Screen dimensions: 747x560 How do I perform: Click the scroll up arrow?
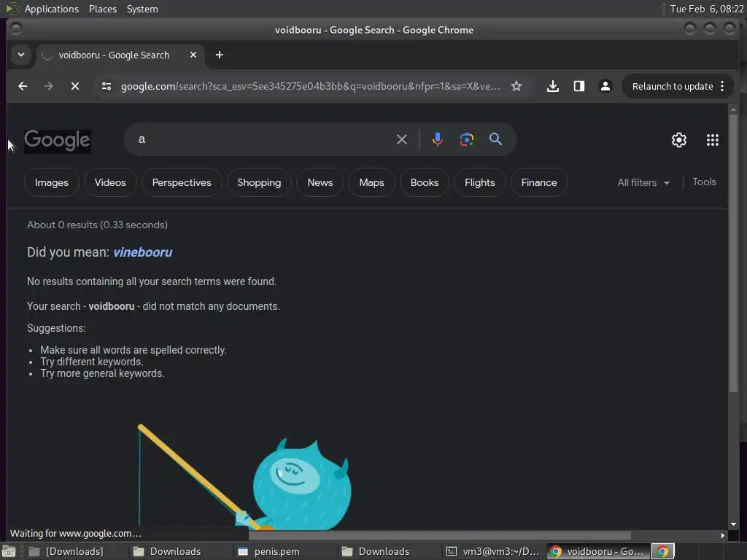coord(733,109)
